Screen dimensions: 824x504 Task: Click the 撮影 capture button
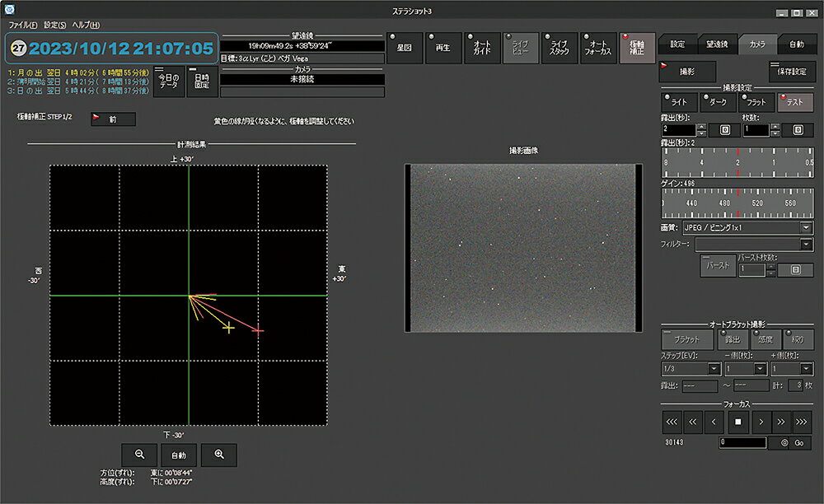pos(686,72)
